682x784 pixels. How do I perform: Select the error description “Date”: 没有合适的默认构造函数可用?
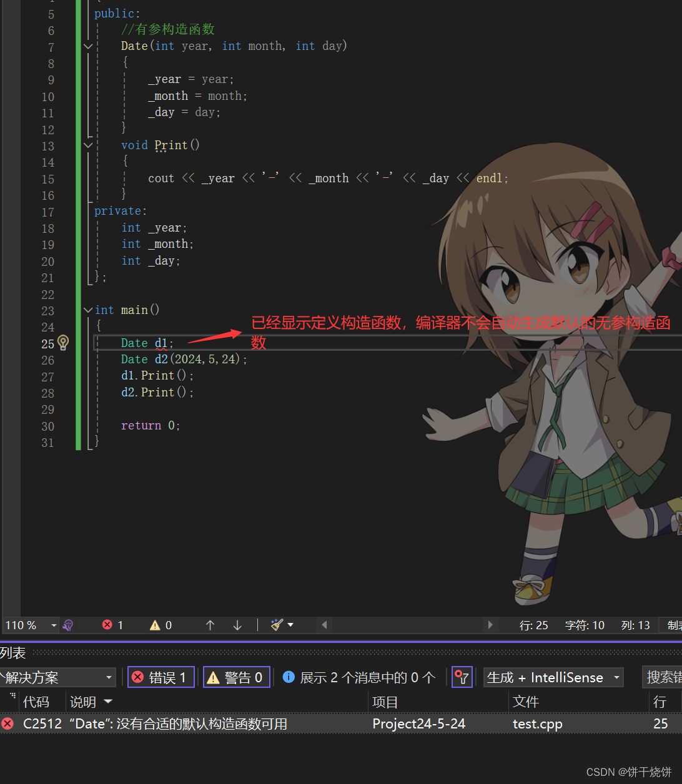179,724
